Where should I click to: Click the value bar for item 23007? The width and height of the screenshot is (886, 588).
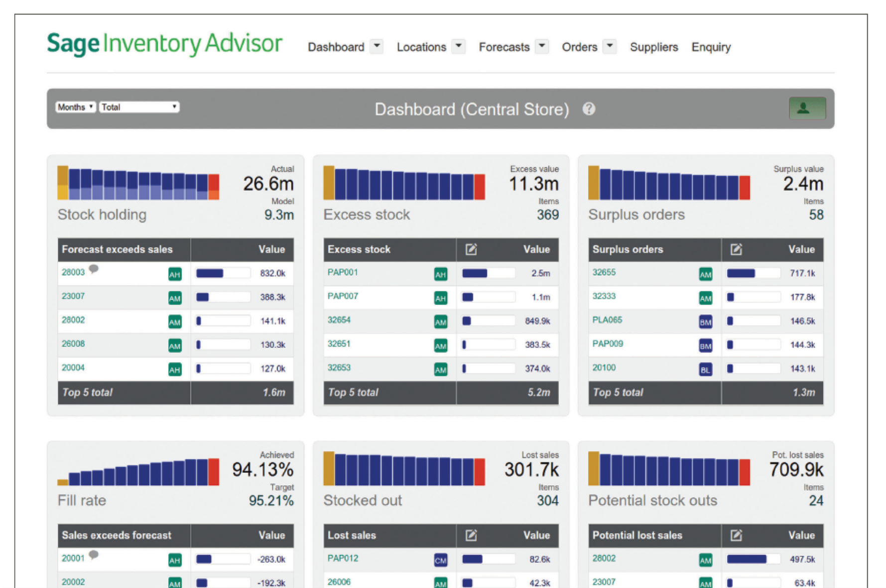tap(223, 297)
